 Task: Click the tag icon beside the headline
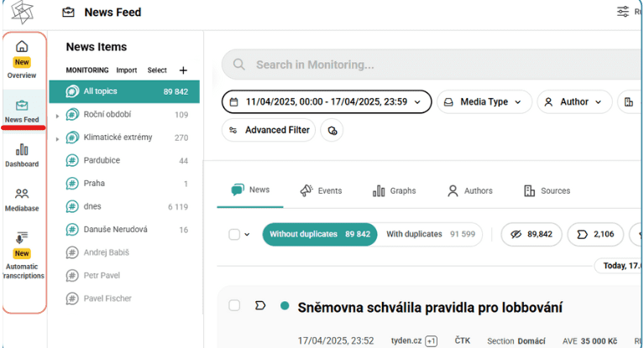(x=260, y=305)
